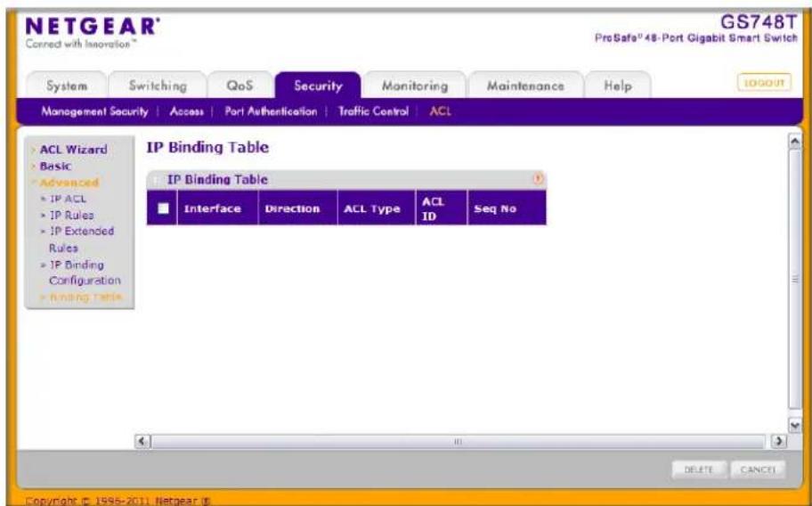Viewport: 812px width, 506px height.
Task: Click the vertical scrollbar up arrow
Action: tap(794, 142)
